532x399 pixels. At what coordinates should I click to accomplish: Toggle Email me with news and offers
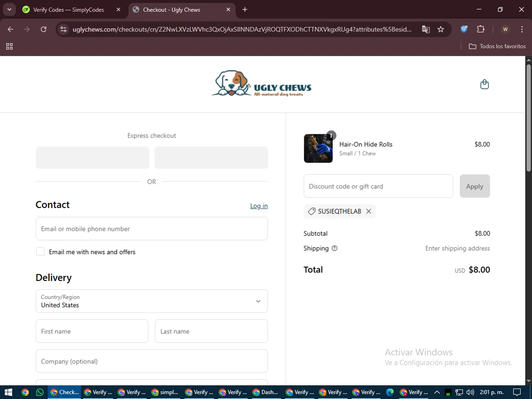point(40,252)
